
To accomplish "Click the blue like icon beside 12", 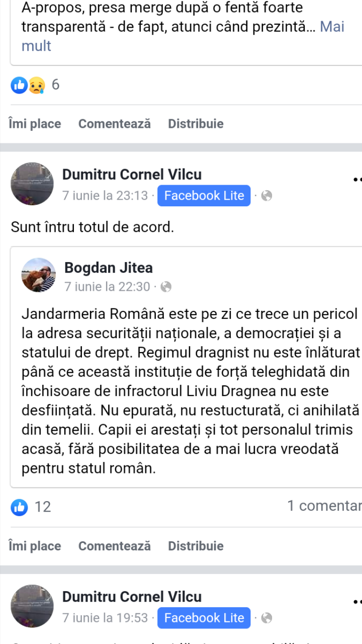I will pyautogui.click(x=19, y=507).
